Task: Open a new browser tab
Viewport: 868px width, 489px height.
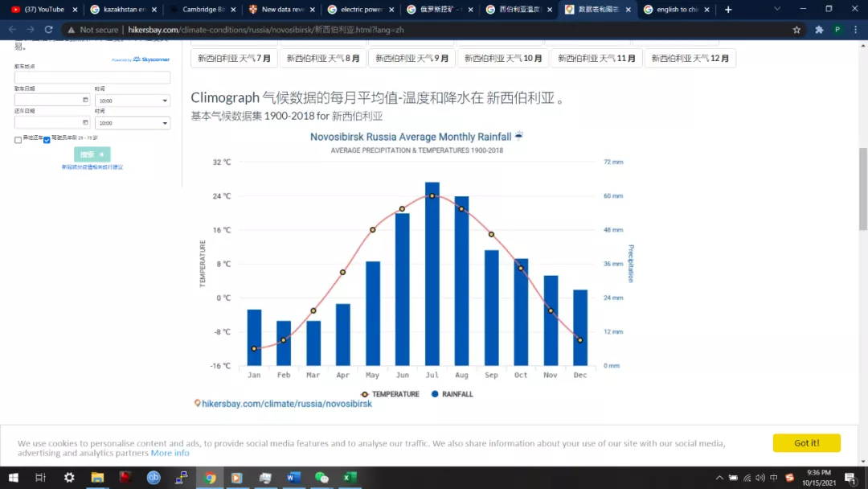Action: pyautogui.click(x=728, y=10)
